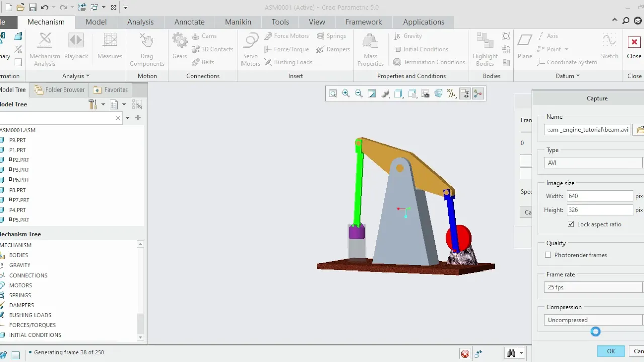Open the Servo Motors tool

point(250,49)
